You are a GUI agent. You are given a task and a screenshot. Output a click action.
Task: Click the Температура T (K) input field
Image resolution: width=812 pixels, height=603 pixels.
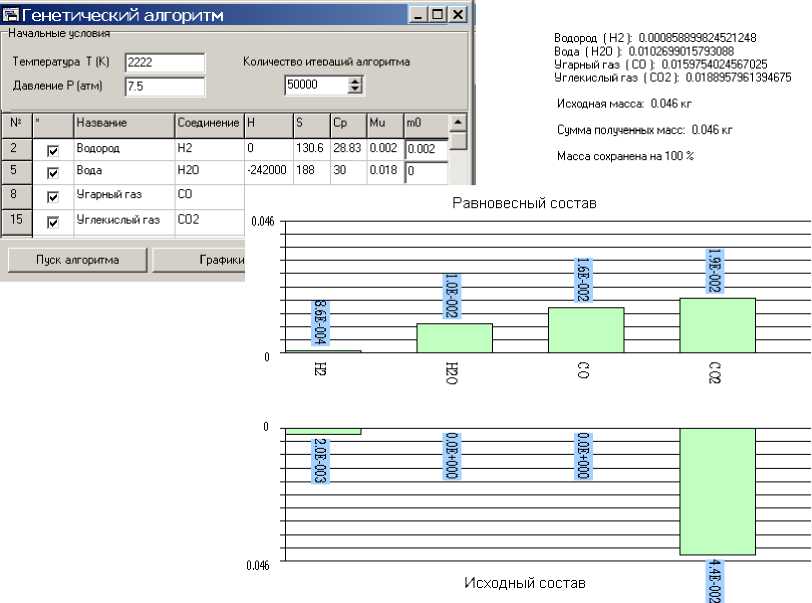click(x=165, y=63)
